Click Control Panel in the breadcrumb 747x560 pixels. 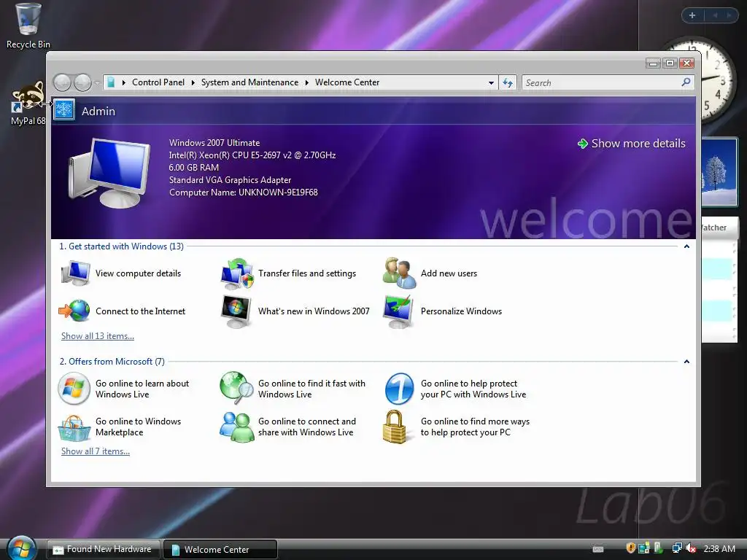pos(158,82)
